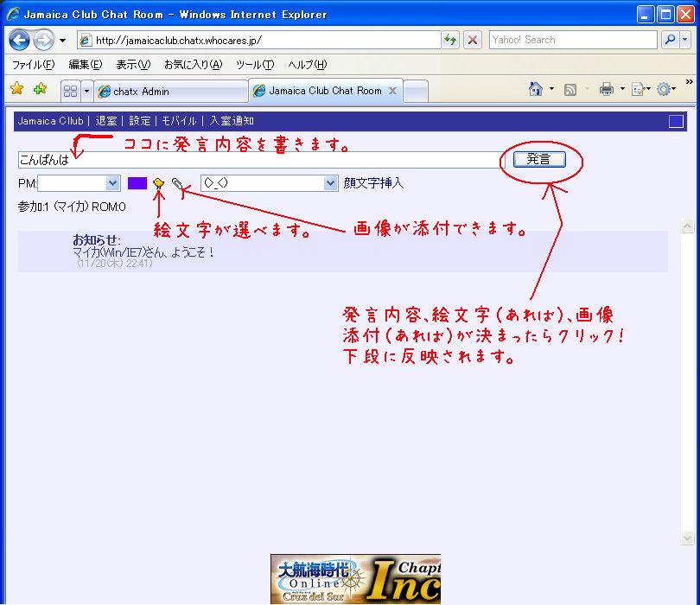
Task: Open search provider options dropdown arrow
Action: click(x=685, y=40)
